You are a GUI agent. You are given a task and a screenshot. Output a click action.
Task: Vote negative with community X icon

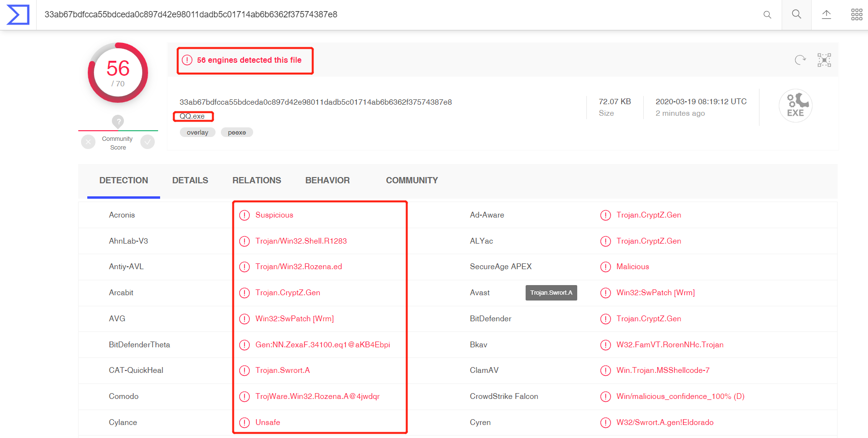pyautogui.click(x=88, y=142)
